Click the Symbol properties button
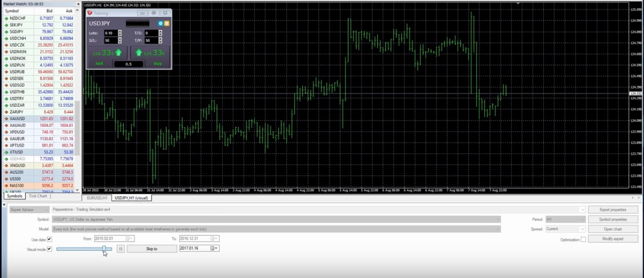Screen dimensions: 644x278 tap(613, 219)
